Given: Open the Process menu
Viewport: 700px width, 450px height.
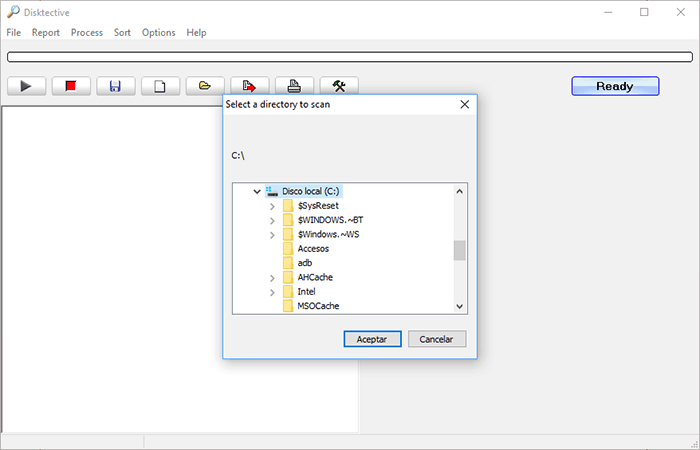Looking at the screenshot, I should (87, 33).
